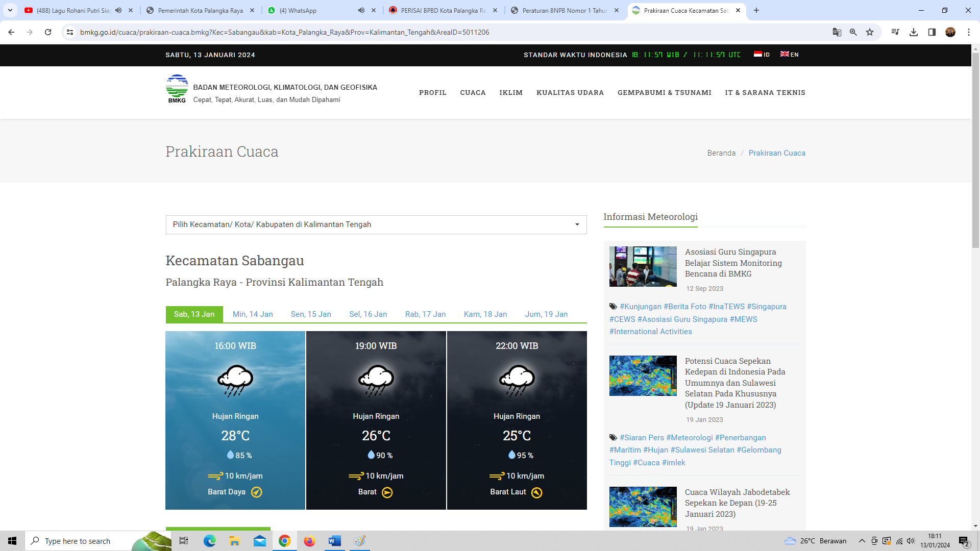Click the Barat Laut wind direction compass icon
This screenshot has height=551, width=980.
[x=537, y=492]
